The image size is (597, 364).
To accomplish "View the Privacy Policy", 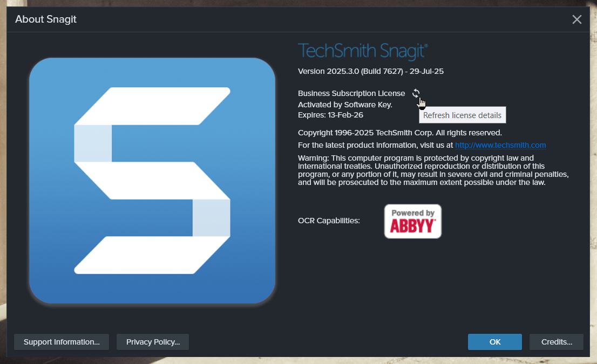I will point(153,342).
